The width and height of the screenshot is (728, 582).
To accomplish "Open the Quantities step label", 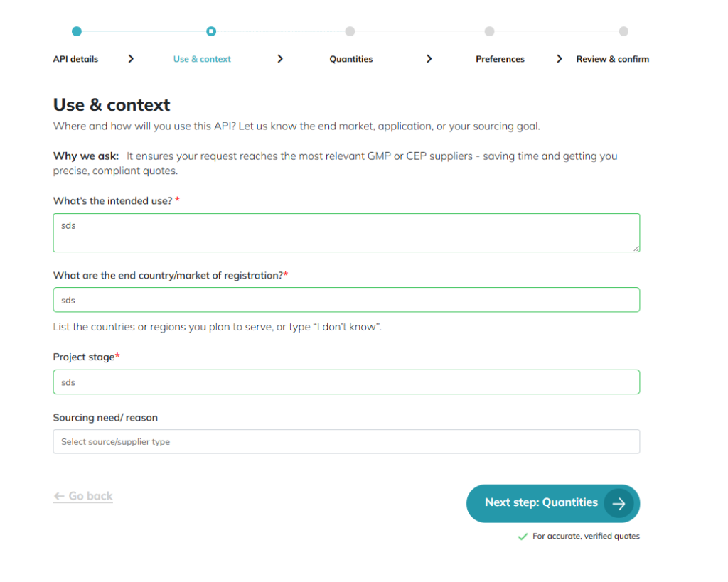I will (x=350, y=59).
